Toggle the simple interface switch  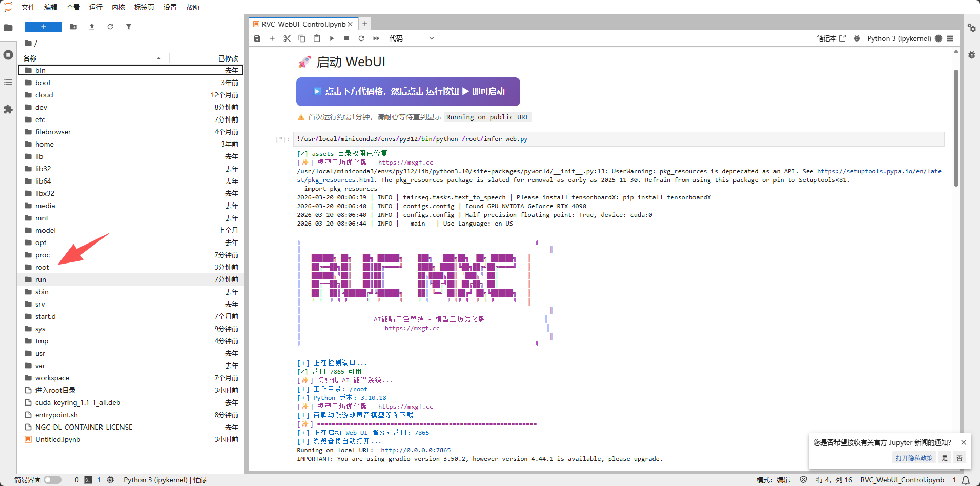pos(52,480)
